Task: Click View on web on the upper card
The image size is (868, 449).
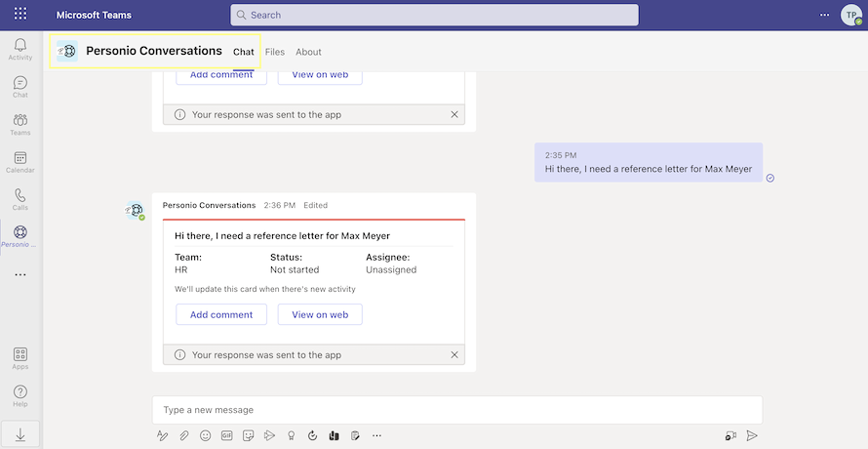Action: (x=320, y=76)
